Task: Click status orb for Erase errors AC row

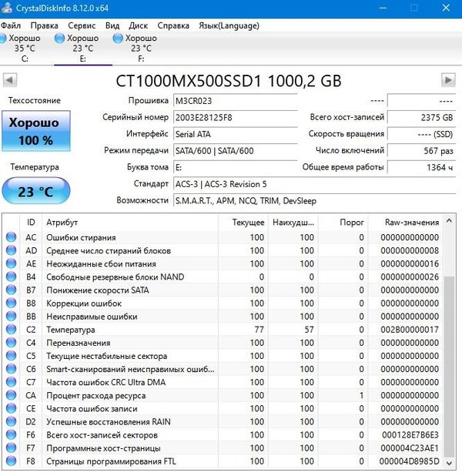Action: tap(11, 237)
